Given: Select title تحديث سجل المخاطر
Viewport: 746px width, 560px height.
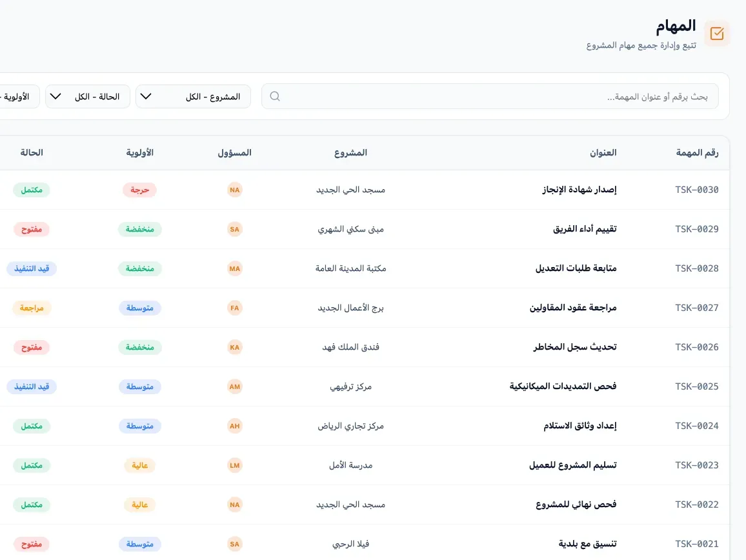Looking at the screenshot, I should (x=575, y=347).
